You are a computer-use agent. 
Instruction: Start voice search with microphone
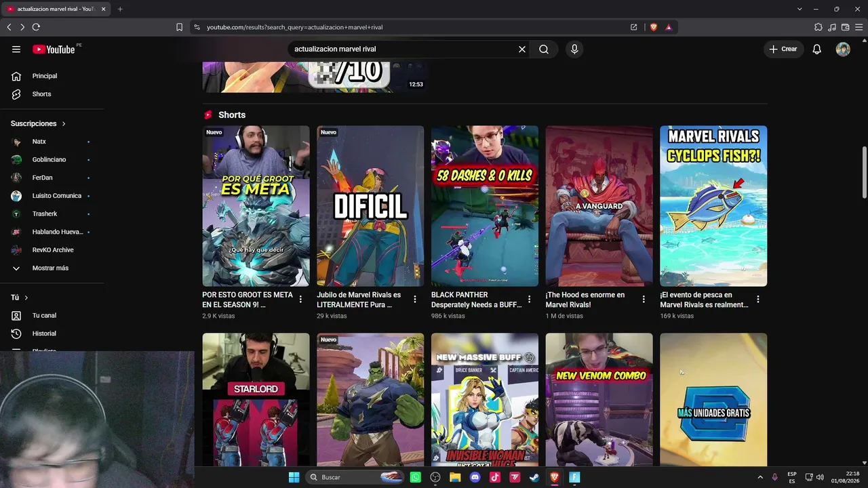(x=574, y=49)
